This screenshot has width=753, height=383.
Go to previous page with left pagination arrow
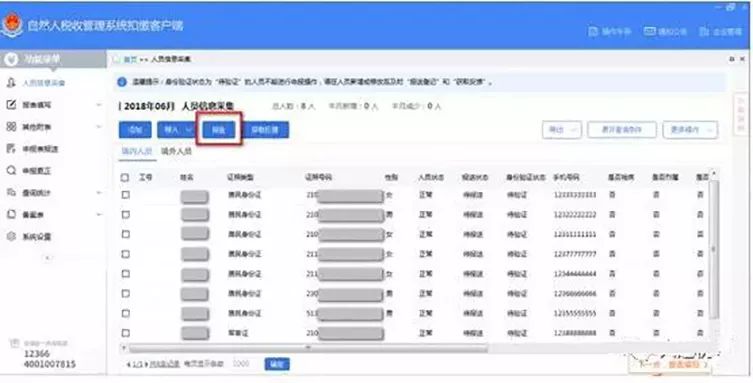(128, 365)
